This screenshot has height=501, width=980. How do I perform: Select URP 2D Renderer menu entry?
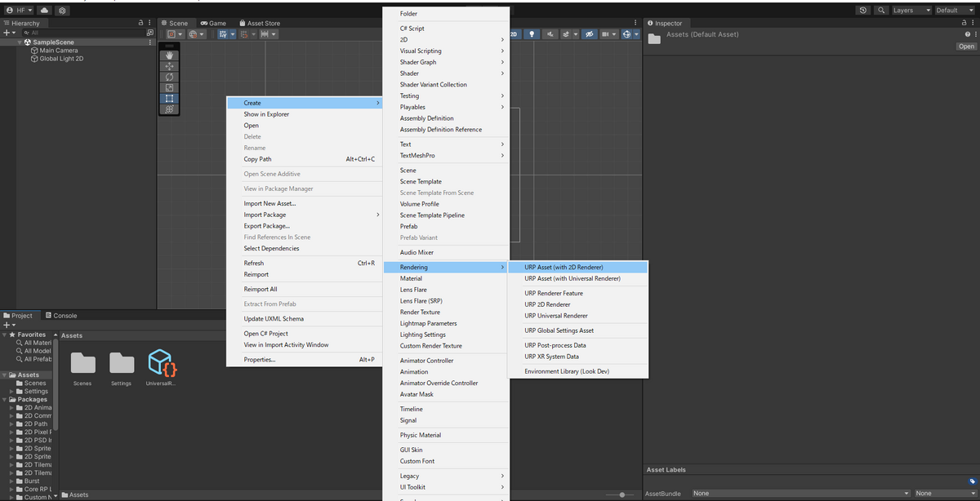[x=578, y=304]
